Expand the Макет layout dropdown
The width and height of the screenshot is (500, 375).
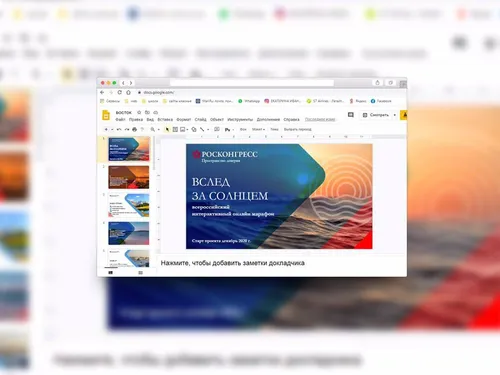tap(258, 129)
